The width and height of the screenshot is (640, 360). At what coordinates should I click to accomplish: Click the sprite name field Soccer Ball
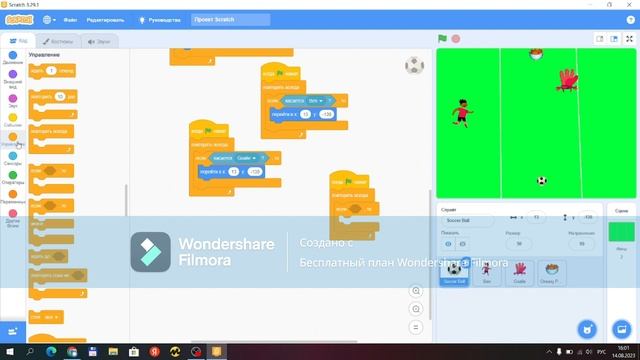(x=467, y=220)
